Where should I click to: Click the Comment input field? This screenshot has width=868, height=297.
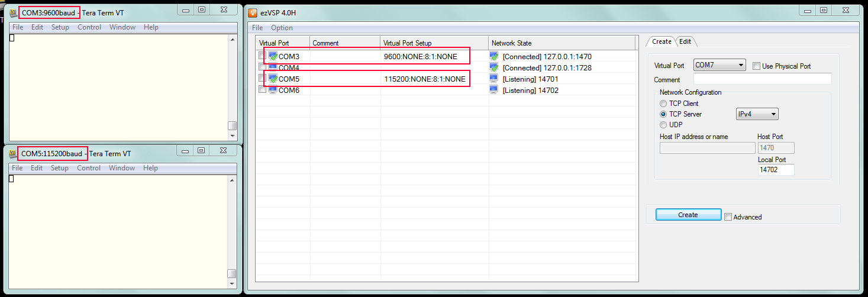click(x=763, y=79)
